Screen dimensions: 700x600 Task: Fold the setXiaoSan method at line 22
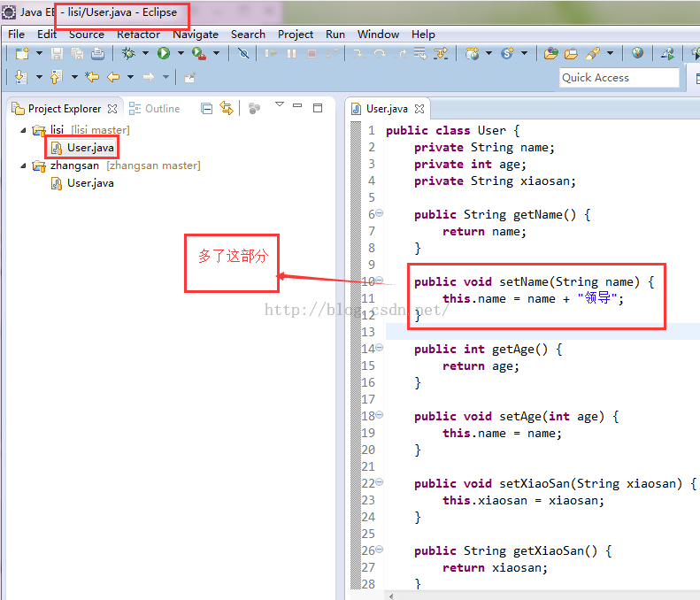(x=379, y=482)
